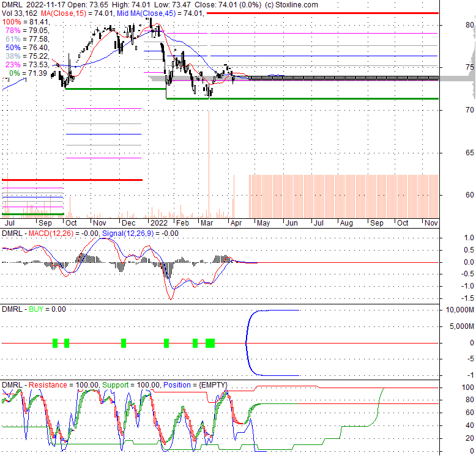476x456 pixels.
Task: Click the (c) Stoxline.com credit text
Action: pyautogui.click(x=291, y=5)
